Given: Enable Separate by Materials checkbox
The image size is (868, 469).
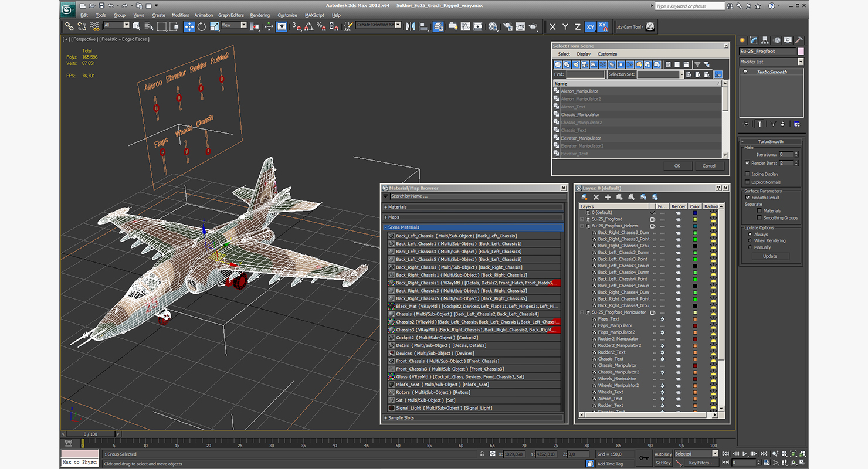Looking at the screenshot, I should 759,210.
